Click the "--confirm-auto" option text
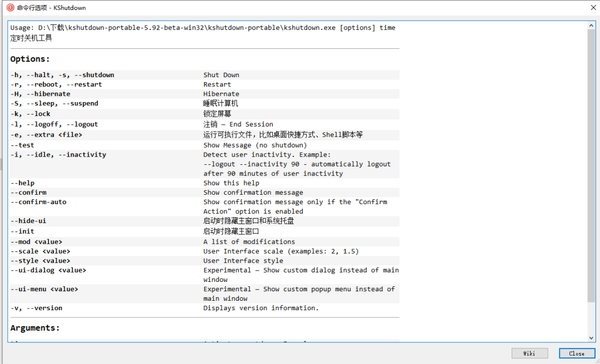 click(38, 202)
